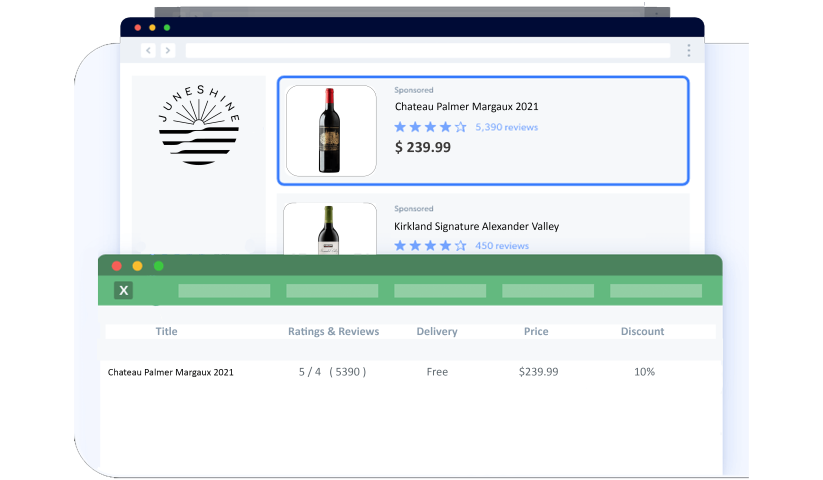Open the 450 reviews link
The image size is (823, 480).
point(502,246)
